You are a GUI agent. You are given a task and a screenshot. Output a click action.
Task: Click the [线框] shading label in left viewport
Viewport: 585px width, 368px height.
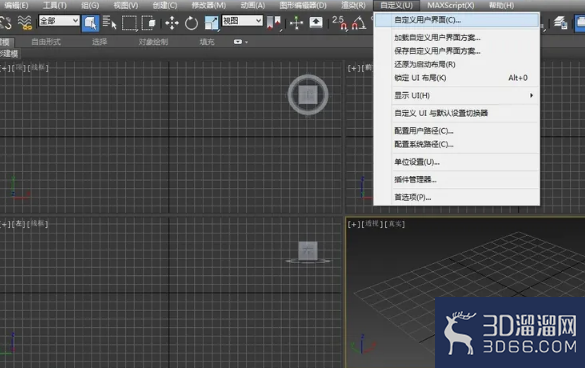click(x=38, y=224)
